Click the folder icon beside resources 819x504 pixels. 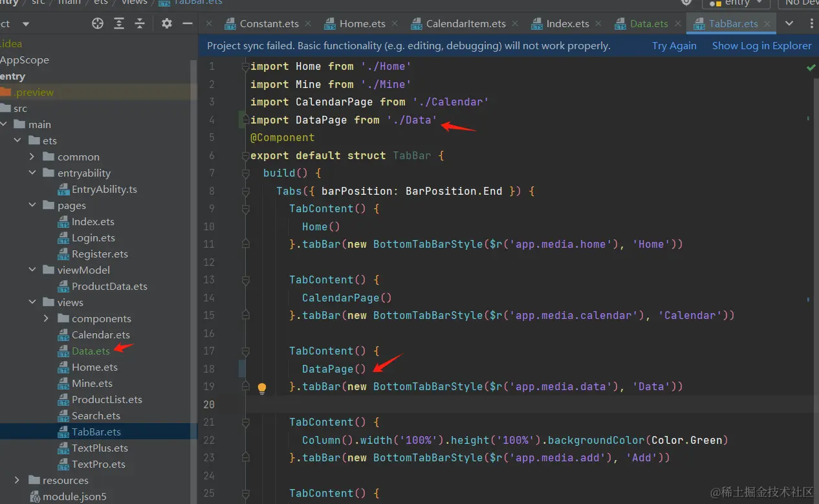[x=34, y=480]
